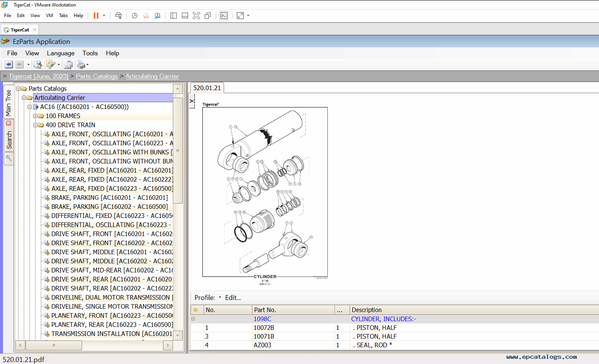Click the VMware console view icon
This screenshot has width=599, height=364.
(224, 15)
